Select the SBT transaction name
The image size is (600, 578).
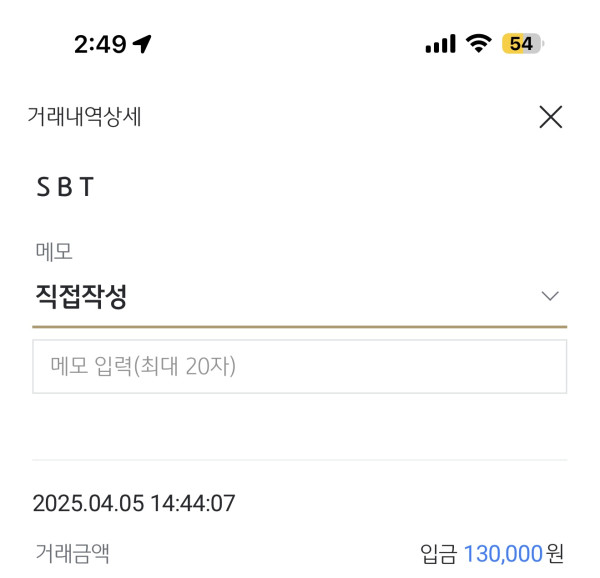[x=65, y=187]
